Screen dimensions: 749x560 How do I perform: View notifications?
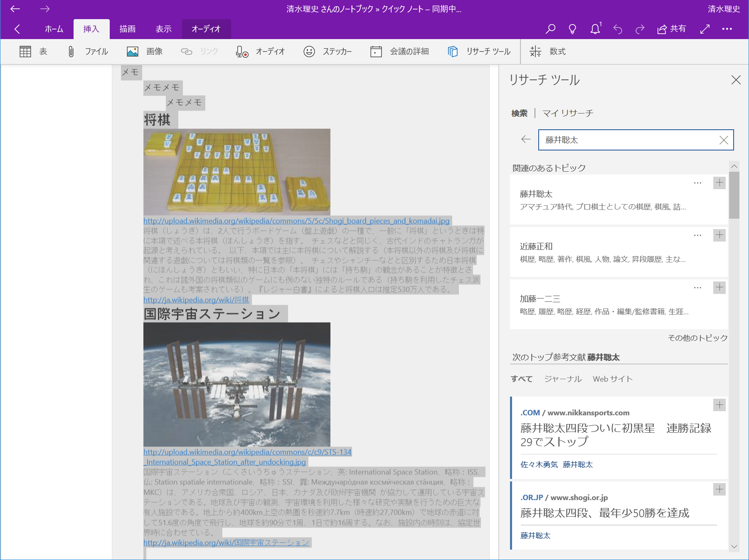595,29
